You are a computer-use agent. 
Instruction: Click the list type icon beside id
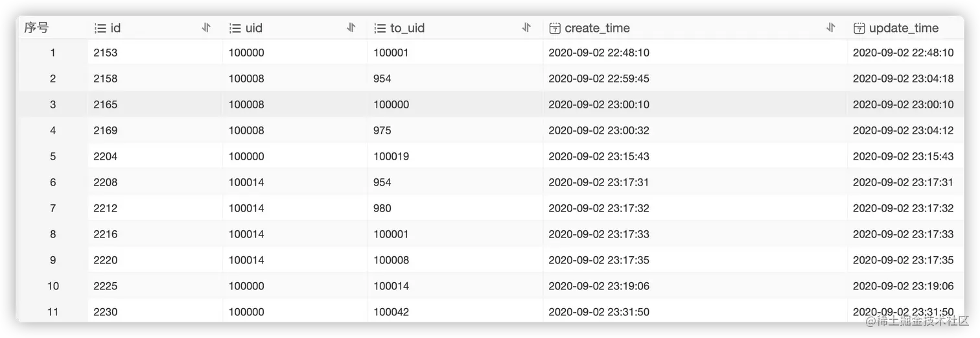[100, 29]
